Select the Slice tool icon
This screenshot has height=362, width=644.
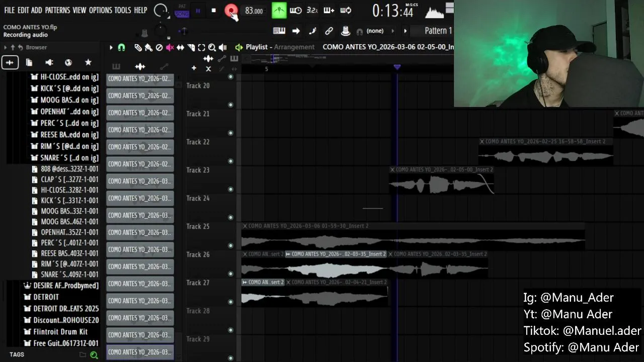191,47
